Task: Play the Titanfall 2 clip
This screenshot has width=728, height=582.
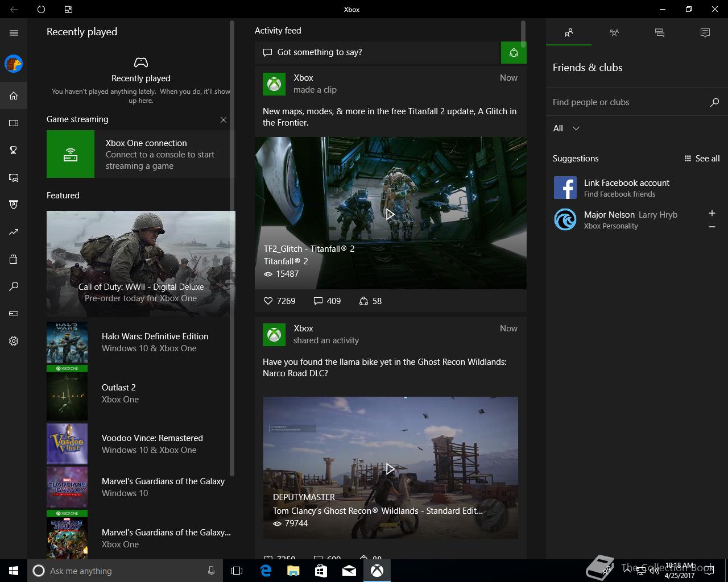Action: coord(390,214)
